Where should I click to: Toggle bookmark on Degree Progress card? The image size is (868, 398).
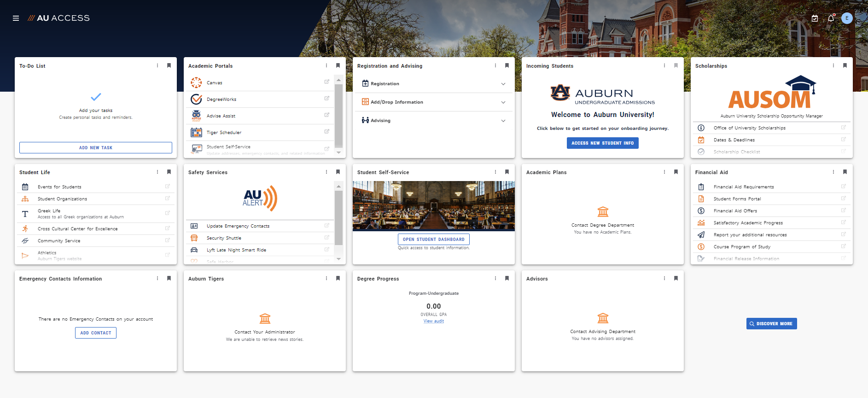point(507,279)
